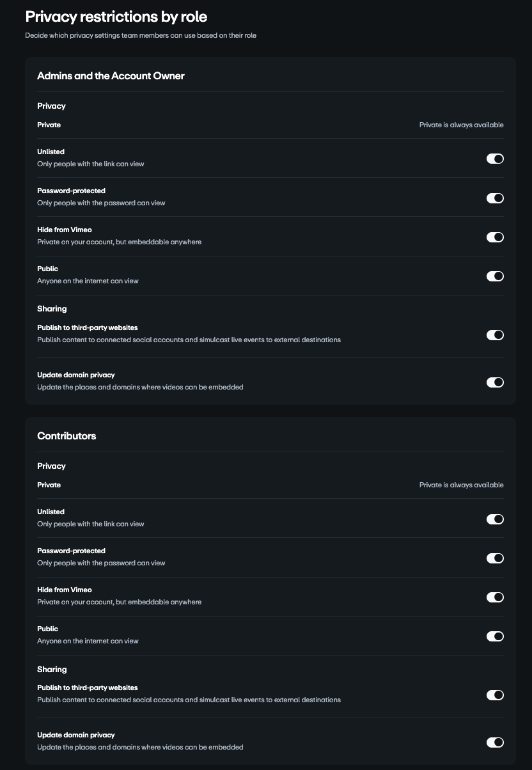Disable Unlisted for Contributors

point(495,519)
